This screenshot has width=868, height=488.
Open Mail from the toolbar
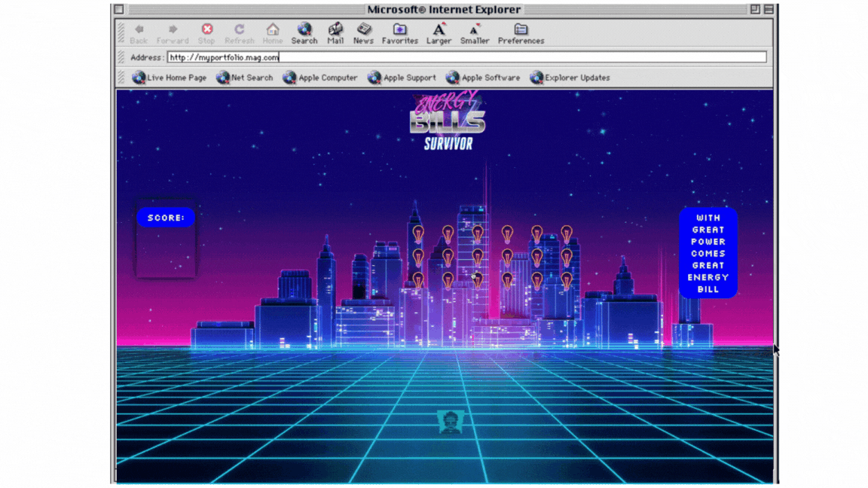tap(335, 33)
